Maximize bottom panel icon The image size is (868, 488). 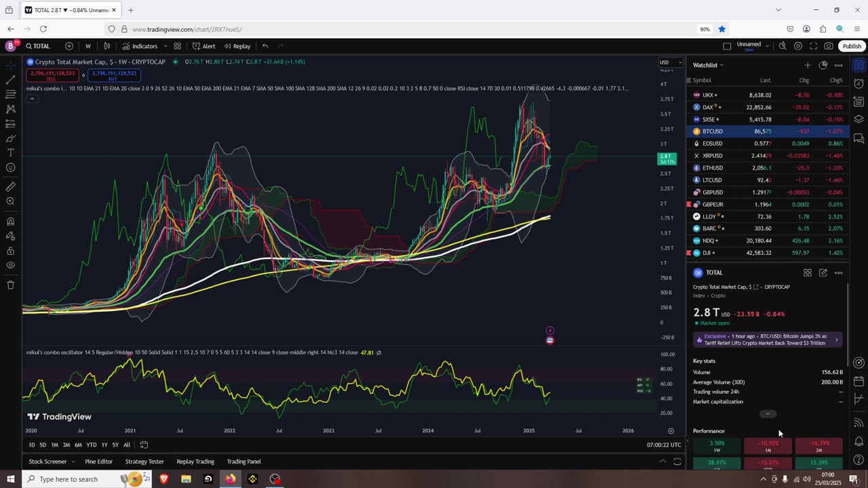coord(677,462)
